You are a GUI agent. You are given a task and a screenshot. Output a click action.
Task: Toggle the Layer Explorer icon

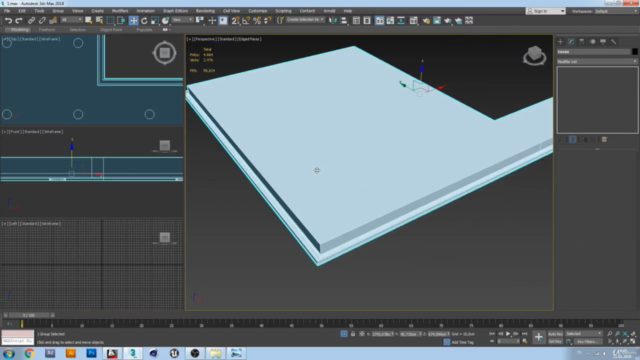click(x=367, y=20)
